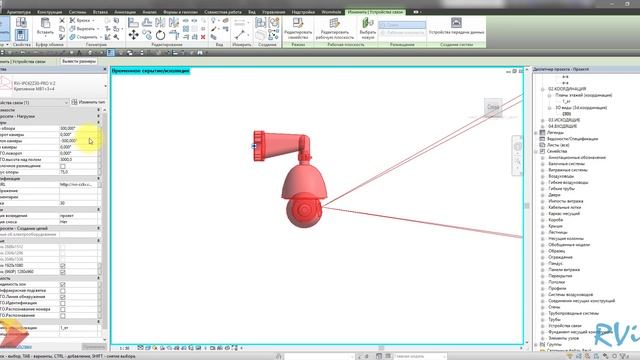640x360 pixels.
Task: Click the Свойства properties icon in the ribbon
Action: coord(21,35)
